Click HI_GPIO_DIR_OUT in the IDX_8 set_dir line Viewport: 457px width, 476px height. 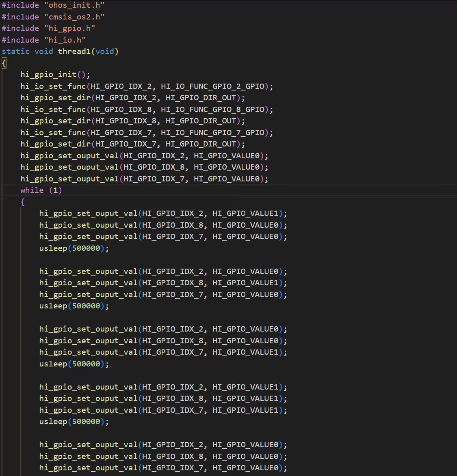(201, 121)
